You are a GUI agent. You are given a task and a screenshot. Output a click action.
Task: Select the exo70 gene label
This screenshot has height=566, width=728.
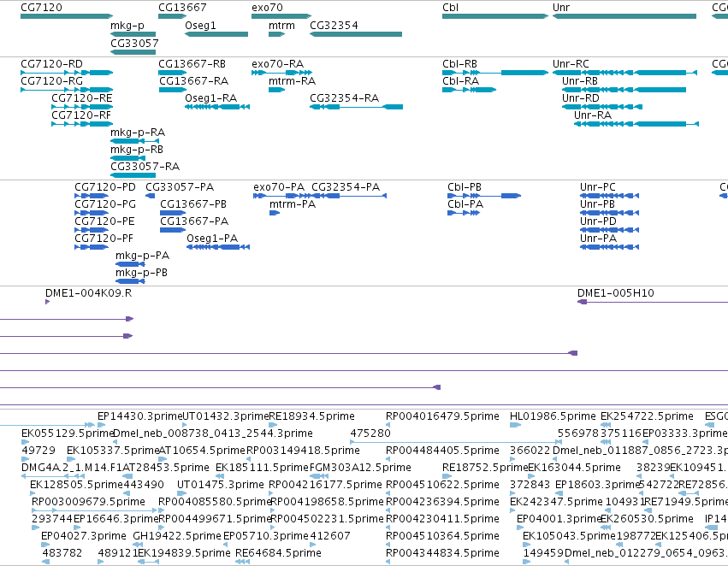(267, 8)
